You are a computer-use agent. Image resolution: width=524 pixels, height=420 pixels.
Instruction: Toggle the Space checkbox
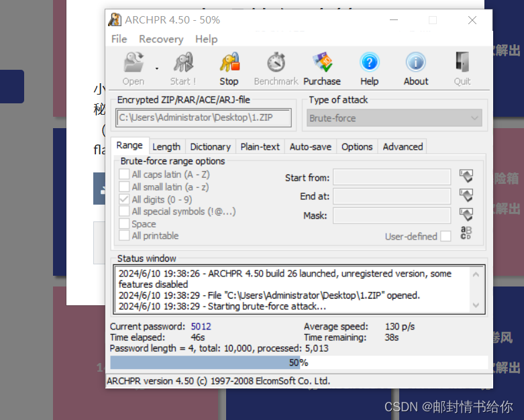click(124, 223)
